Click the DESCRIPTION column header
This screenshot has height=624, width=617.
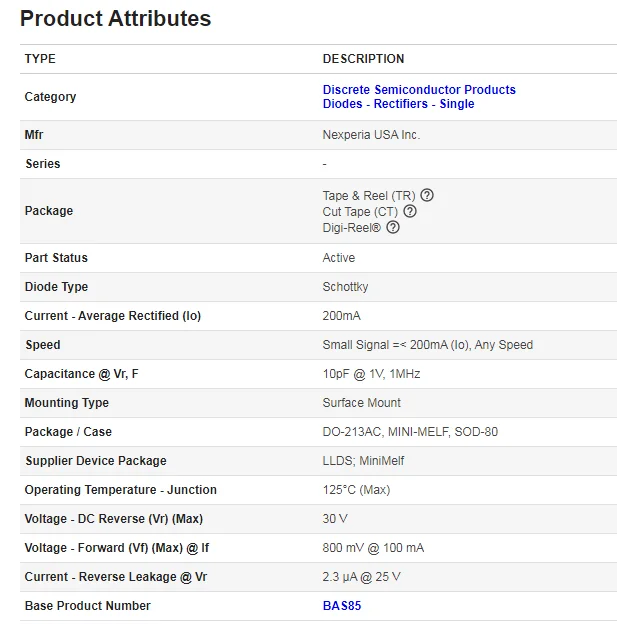point(363,59)
